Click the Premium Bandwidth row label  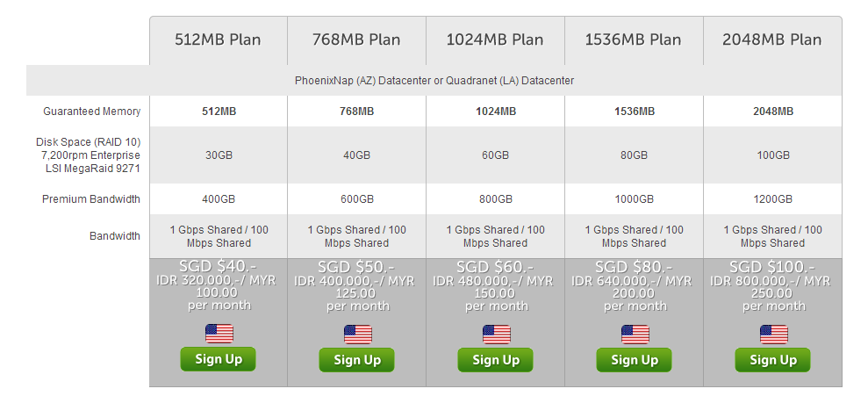pyautogui.click(x=91, y=198)
